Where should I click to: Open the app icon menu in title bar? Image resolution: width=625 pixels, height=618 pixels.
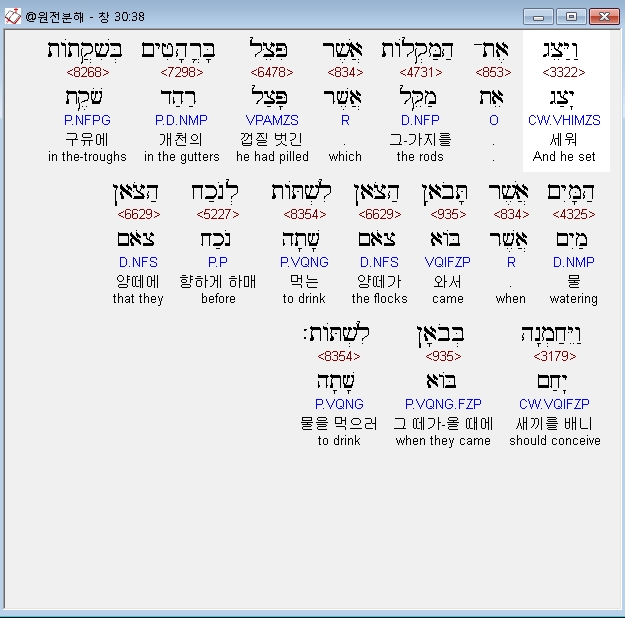coord(12,16)
